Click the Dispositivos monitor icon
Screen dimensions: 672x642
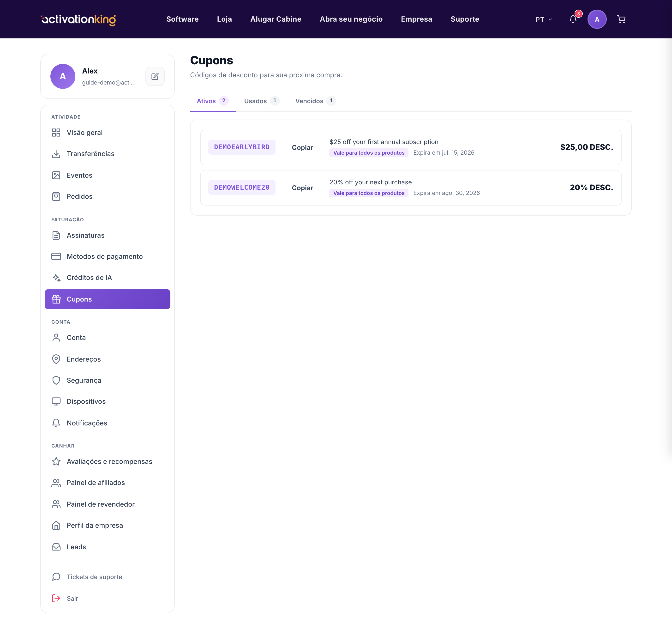click(x=56, y=401)
